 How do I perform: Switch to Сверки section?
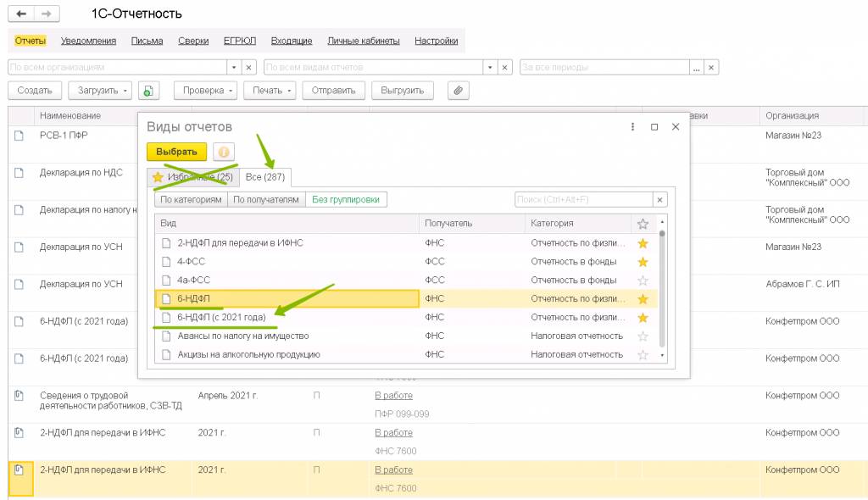193,41
